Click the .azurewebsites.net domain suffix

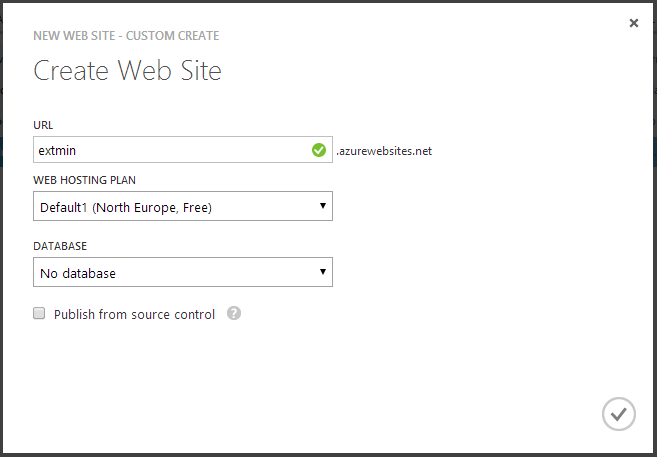(384, 151)
